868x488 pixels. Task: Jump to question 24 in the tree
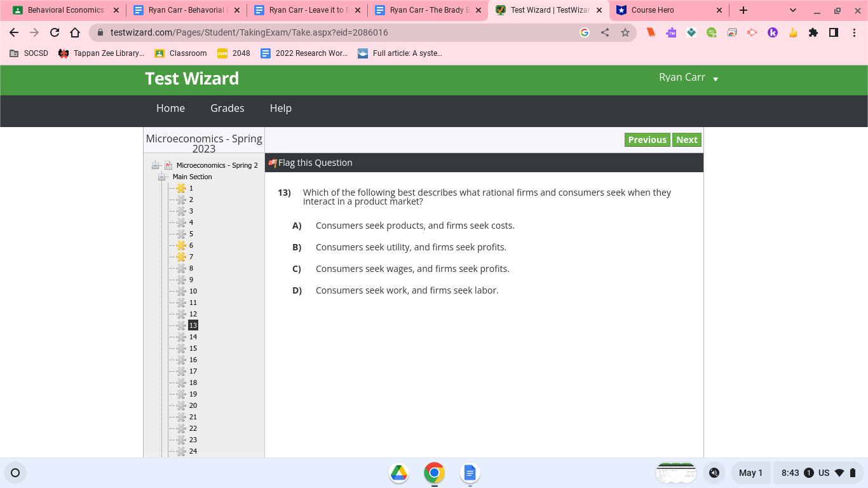click(193, 451)
